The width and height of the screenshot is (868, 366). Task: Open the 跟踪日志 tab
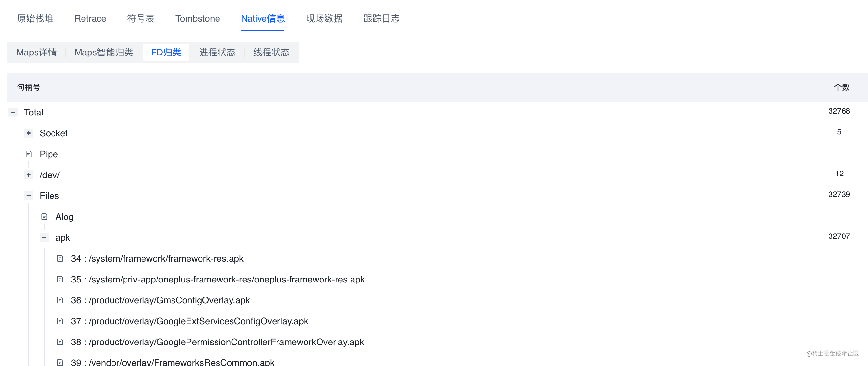tap(382, 18)
